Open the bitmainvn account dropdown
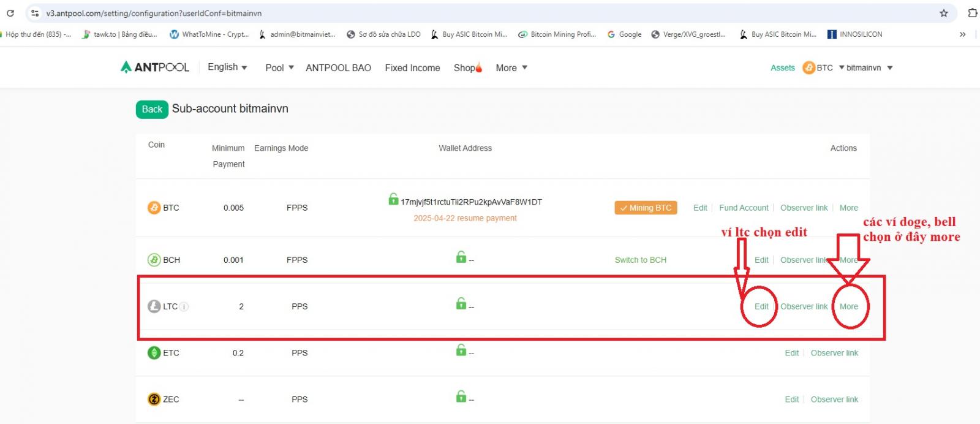980x424 pixels. pyautogui.click(x=870, y=68)
